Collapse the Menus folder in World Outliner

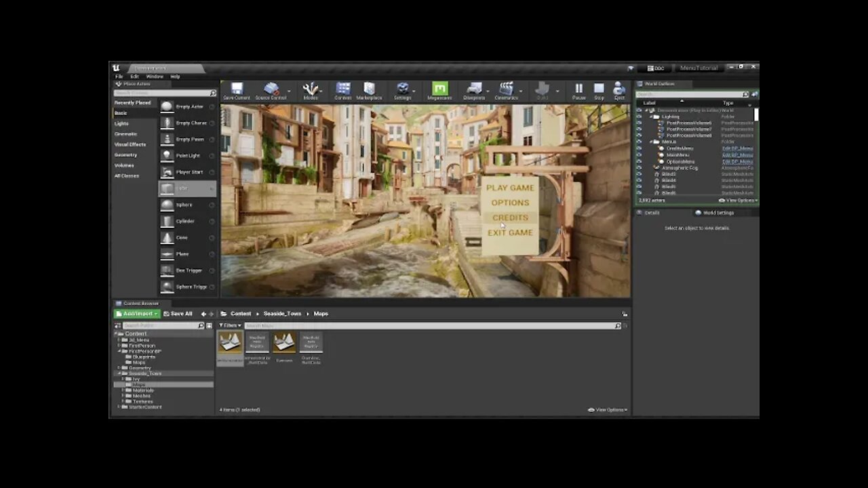coord(651,142)
